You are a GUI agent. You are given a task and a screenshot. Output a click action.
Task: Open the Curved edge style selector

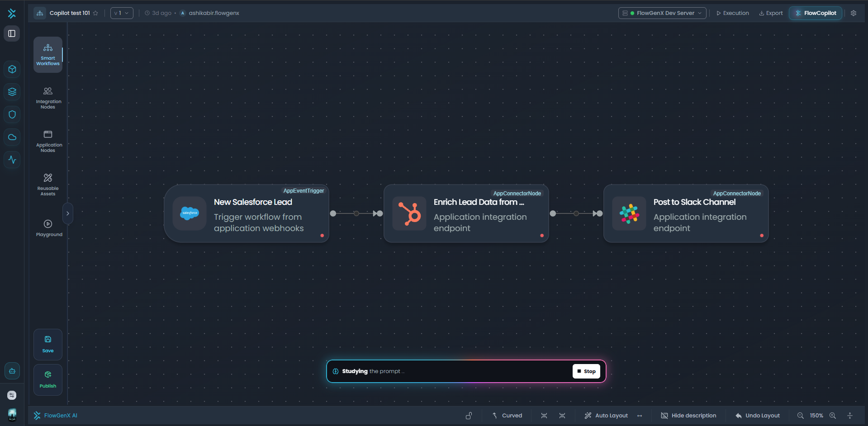(x=507, y=416)
